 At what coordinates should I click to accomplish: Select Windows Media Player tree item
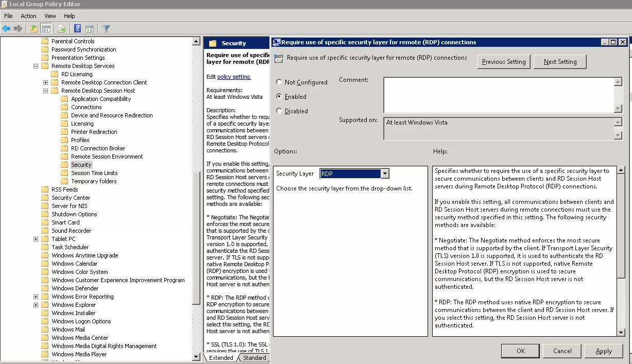(79, 354)
